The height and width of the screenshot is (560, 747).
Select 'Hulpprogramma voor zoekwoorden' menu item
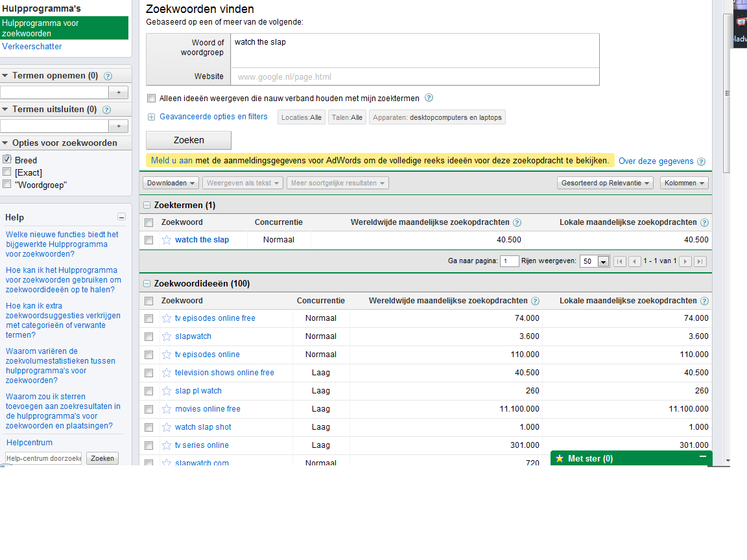(x=64, y=28)
